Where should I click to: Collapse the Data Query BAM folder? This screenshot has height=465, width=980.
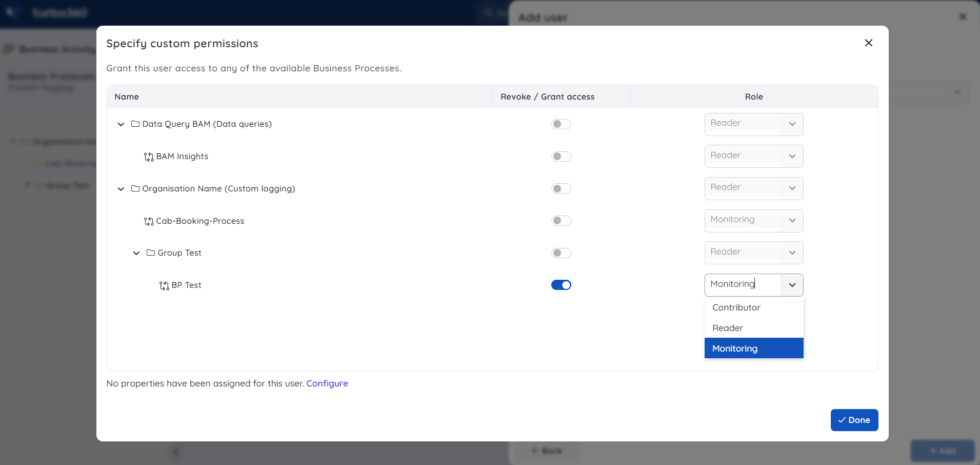pyautogui.click(x=121, y=124)
